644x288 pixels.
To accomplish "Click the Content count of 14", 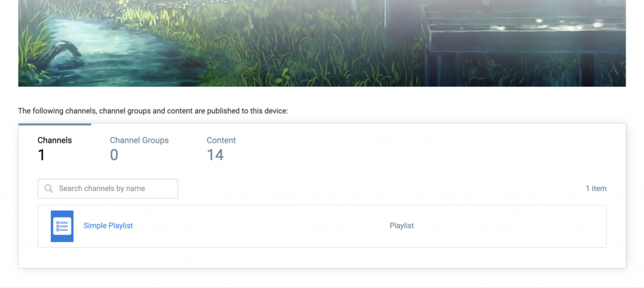I will pos(215,155).
